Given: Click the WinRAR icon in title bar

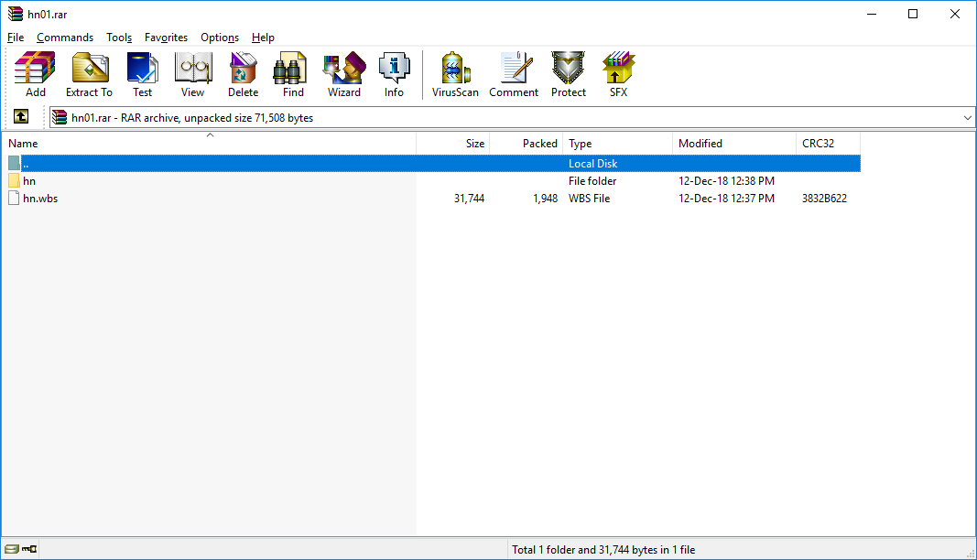Looking at the screenshot, I should [x=15, y=14].
